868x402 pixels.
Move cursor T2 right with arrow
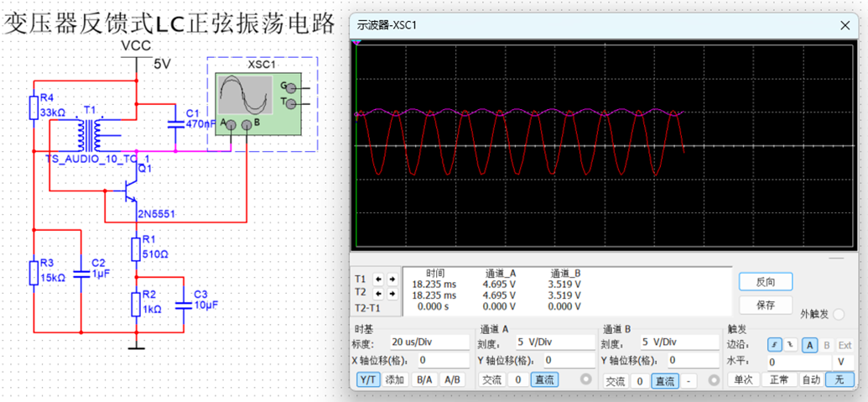tap(392, 292)
